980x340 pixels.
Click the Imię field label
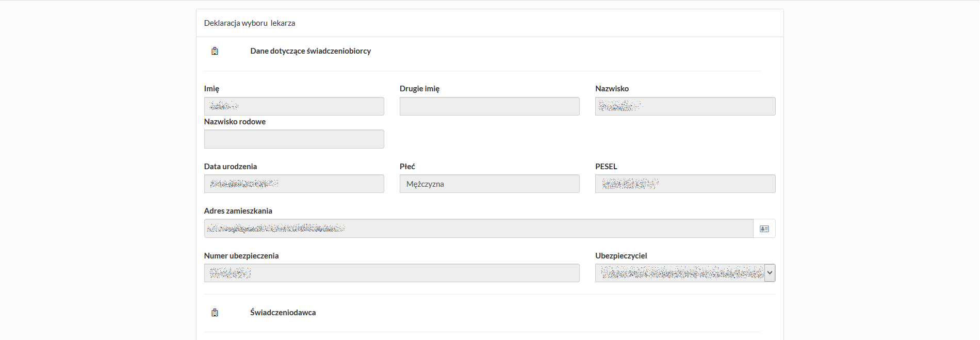pyautogui.click(x=211, y=89)
